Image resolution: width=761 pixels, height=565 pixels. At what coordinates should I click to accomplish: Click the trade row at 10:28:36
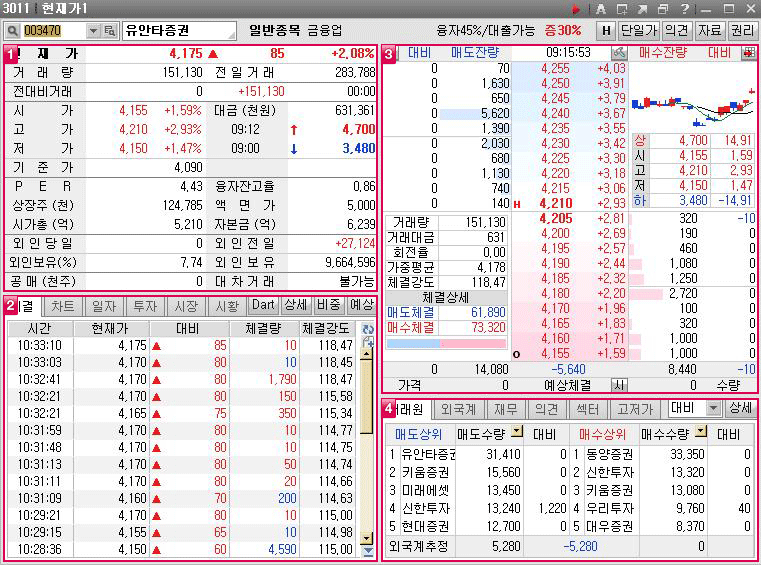coord(183,549)
